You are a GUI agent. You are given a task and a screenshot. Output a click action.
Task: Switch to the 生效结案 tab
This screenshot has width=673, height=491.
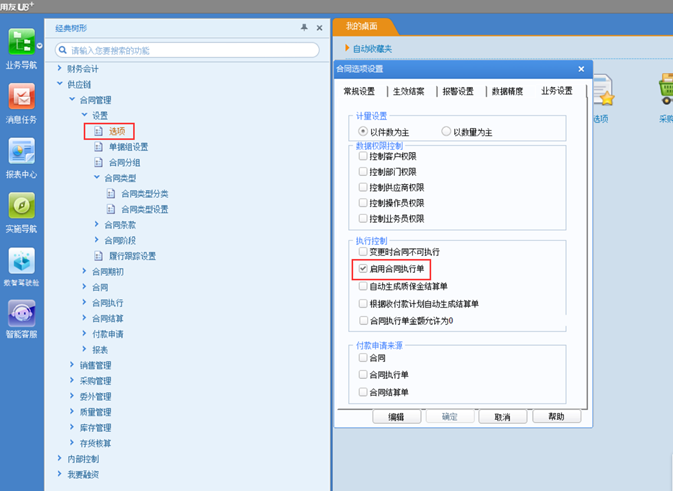point(408,91)
